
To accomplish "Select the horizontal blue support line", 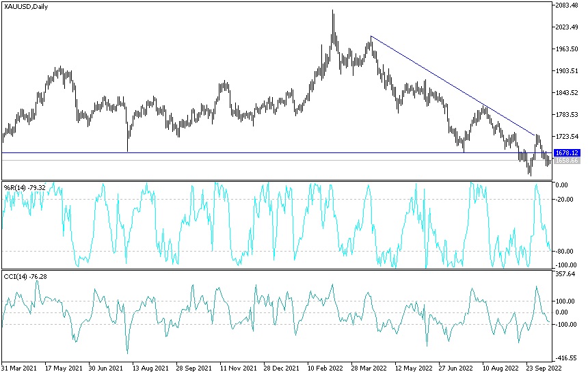I will click(278, 153).
